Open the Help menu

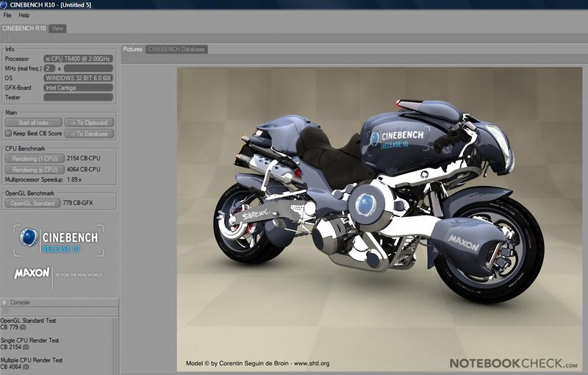tap(24, 15)
